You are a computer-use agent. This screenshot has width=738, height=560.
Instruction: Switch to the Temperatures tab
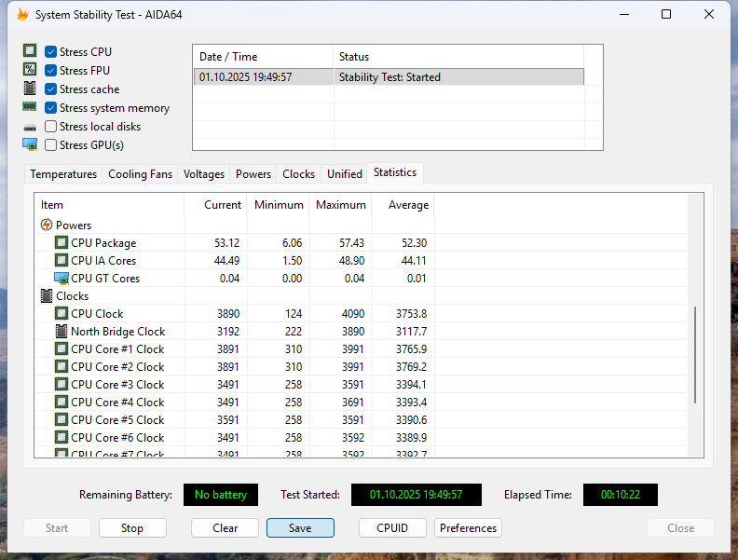tap(63, 174)
